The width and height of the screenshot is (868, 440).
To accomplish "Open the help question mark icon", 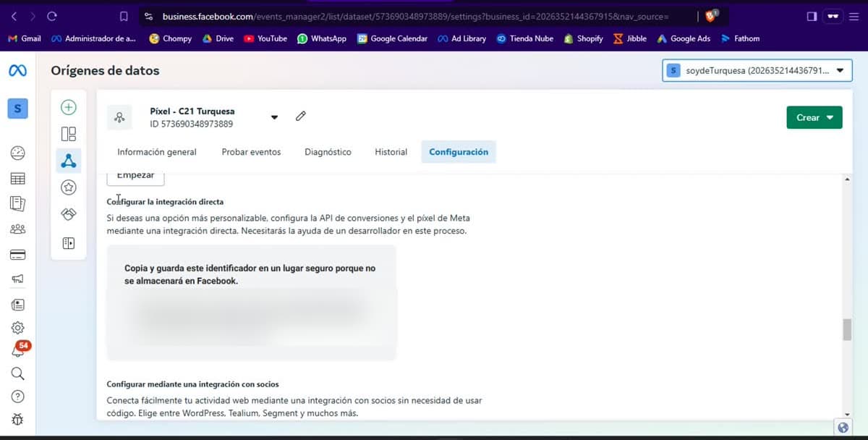I will point(17,397).
